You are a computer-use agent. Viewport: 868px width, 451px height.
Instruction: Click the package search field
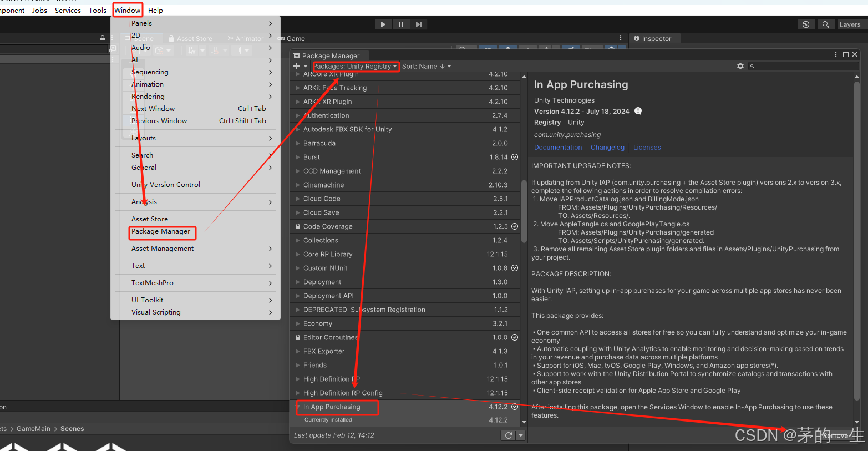(x=804, y=66)
